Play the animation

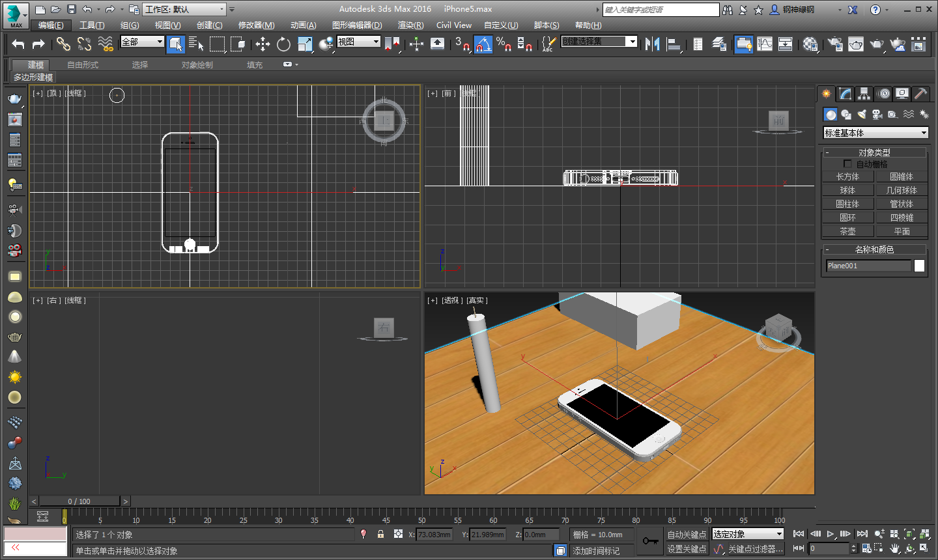coord(831,534)
